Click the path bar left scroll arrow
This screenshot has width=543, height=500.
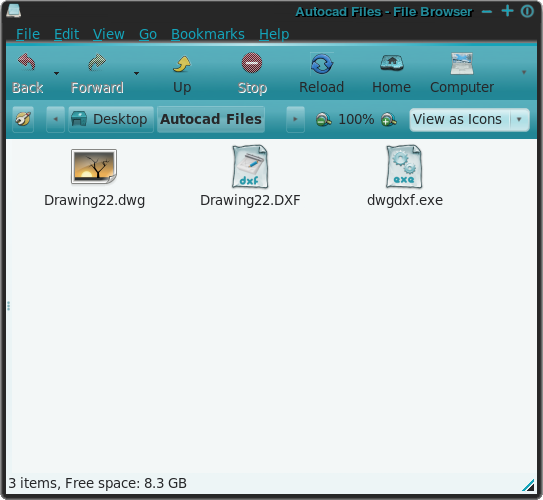click(55, 119)
